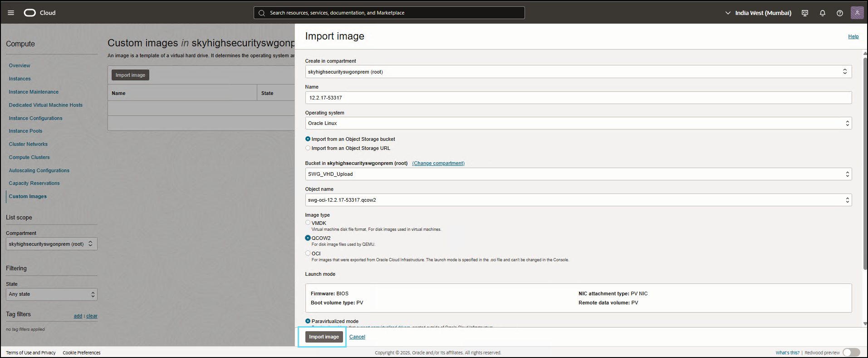Open the Operating system dropdown
Screen dimensions: 868x358
pyautogui.click(x=578, y=123)
